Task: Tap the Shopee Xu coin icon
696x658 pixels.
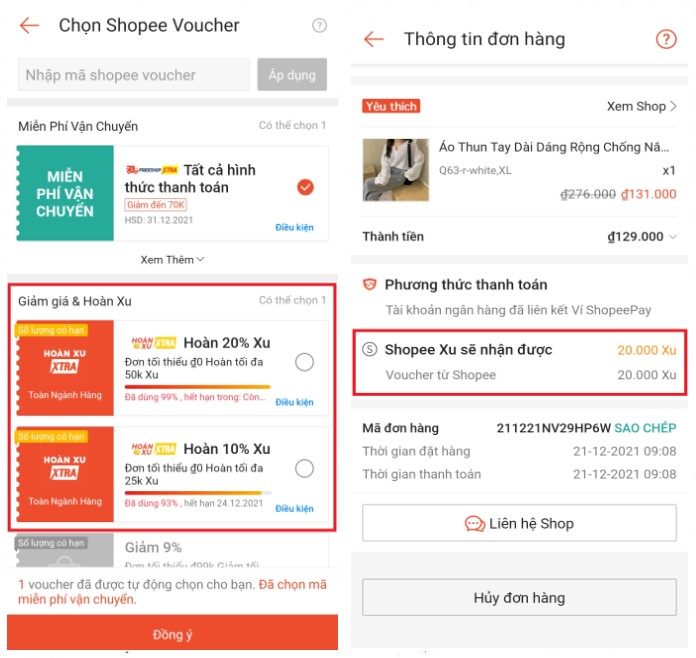Action: pos(370,349)
